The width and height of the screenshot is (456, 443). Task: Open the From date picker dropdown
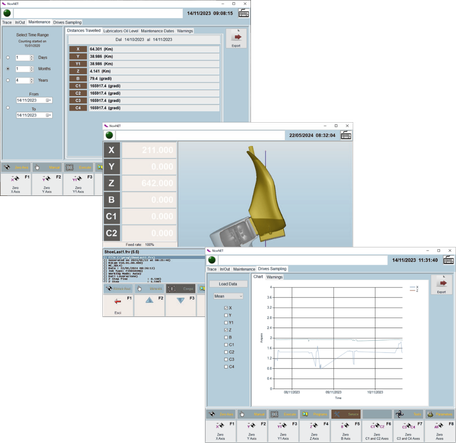[48, 100]
